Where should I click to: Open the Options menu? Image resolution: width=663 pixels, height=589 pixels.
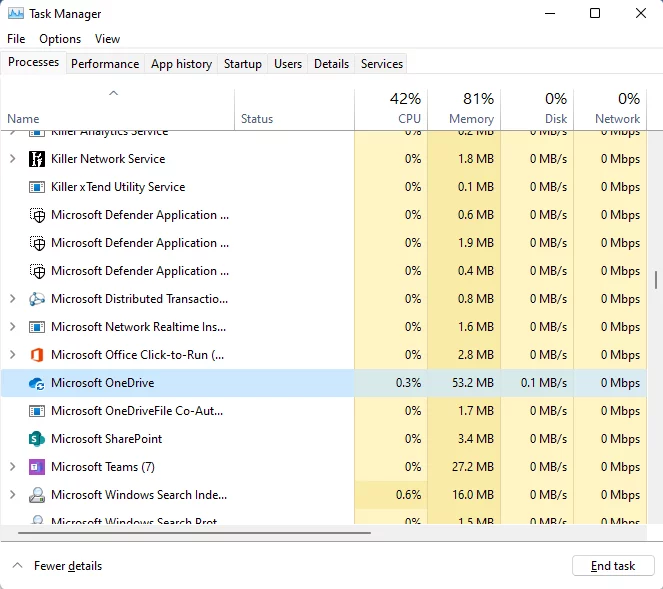click(60, 39)
